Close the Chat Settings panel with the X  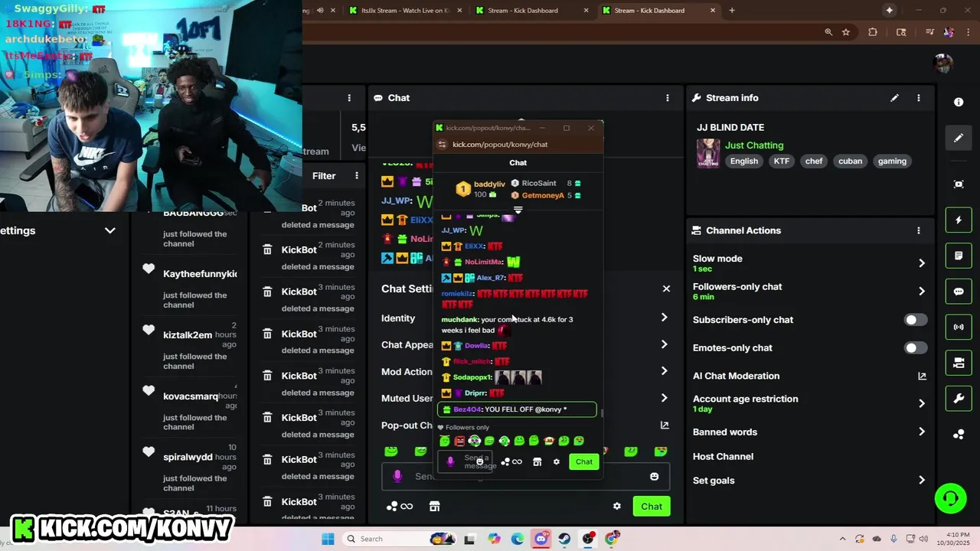666,289
